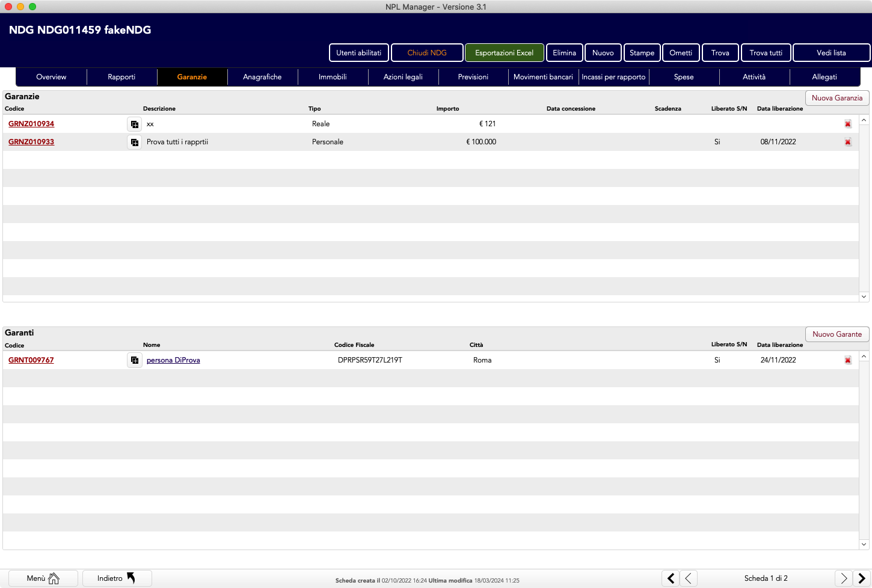Screen dimensions: 872x588
Task: Delete guarantee GRNZ010934 with red X icon
Action: pos(847,124)
